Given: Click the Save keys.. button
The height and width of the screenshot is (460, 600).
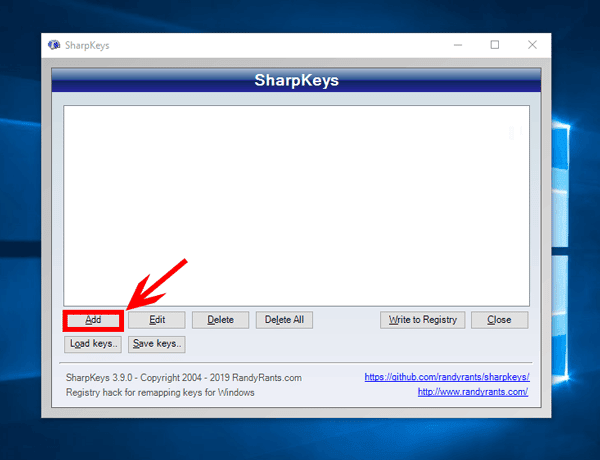Looking at the screenshot, I should click(157, 344).
